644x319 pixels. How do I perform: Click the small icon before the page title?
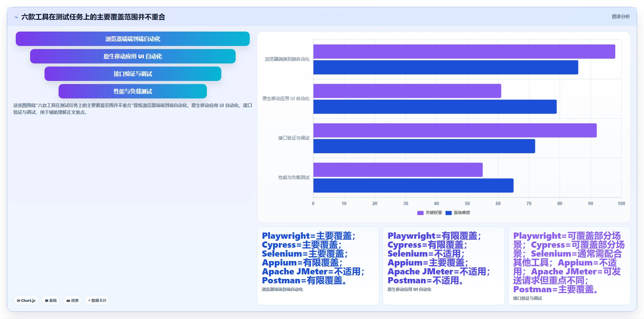(16, 17)
